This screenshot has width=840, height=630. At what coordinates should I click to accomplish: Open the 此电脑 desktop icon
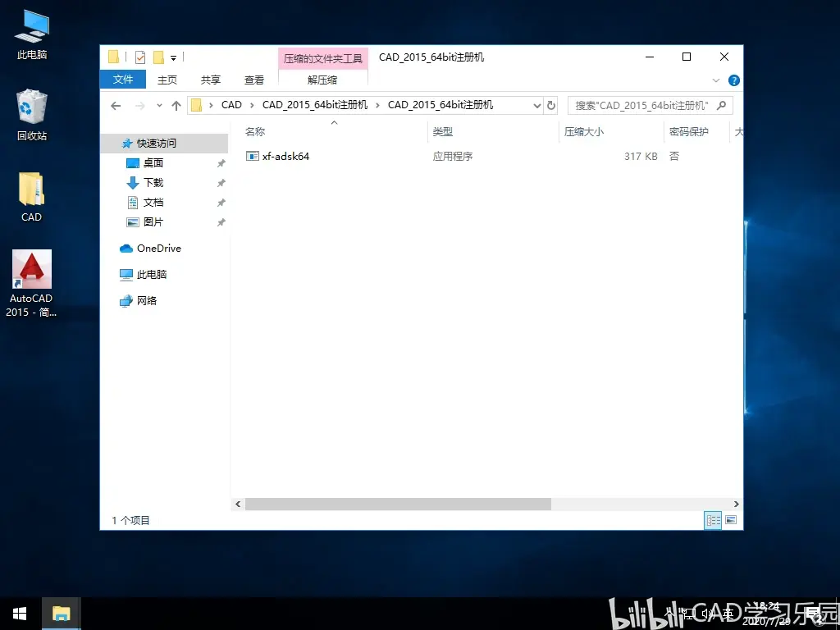32,34
